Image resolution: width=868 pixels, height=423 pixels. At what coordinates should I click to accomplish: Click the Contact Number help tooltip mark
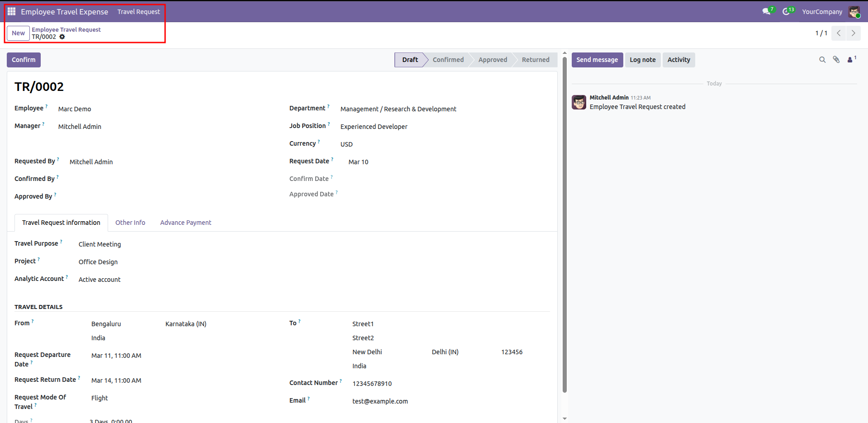coord(341,381)
